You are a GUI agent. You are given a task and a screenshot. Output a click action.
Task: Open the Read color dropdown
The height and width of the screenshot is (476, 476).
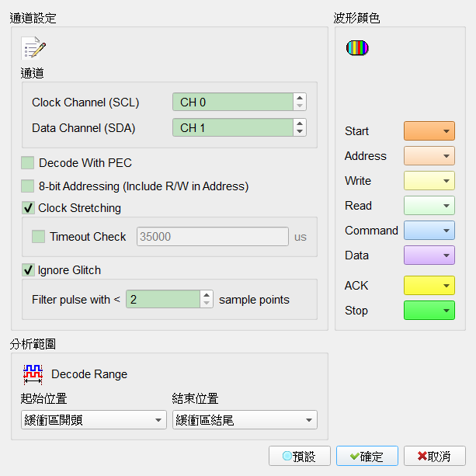(429, 206)
